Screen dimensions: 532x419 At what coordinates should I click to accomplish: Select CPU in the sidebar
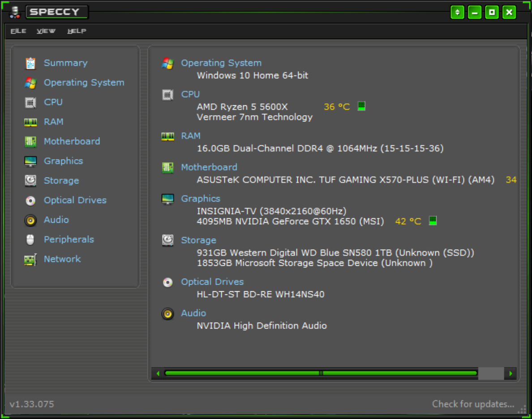point(53,102)
